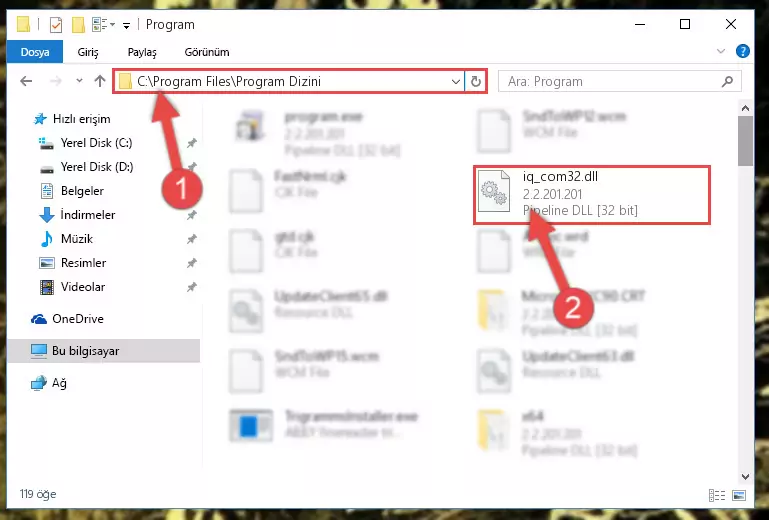Open the Dosya menu

35,52
